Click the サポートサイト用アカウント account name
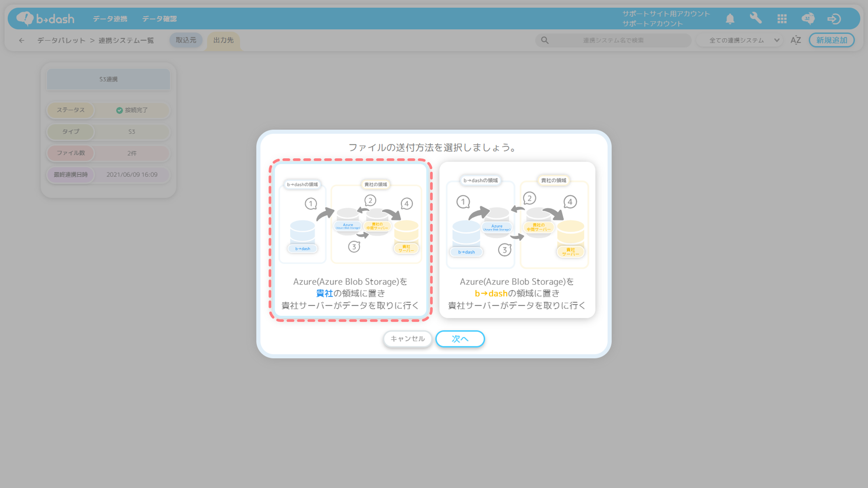 (666, 14)
